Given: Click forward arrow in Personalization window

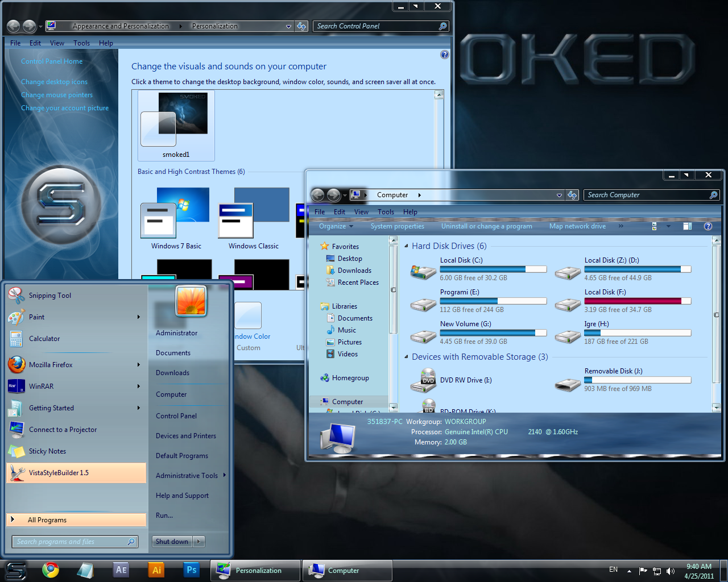Looking at the screenshot, I should 30,26.
